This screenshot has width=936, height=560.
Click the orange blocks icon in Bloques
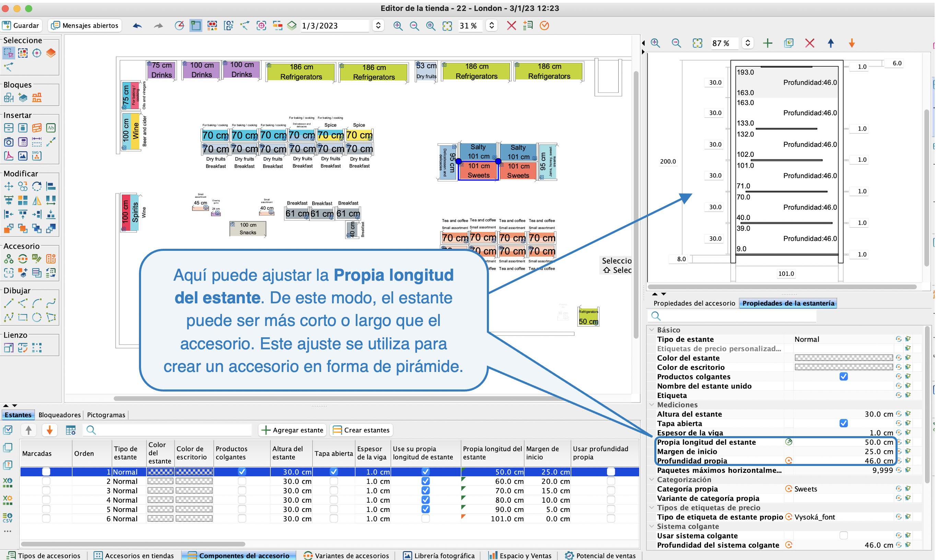(x=37, y=98)
